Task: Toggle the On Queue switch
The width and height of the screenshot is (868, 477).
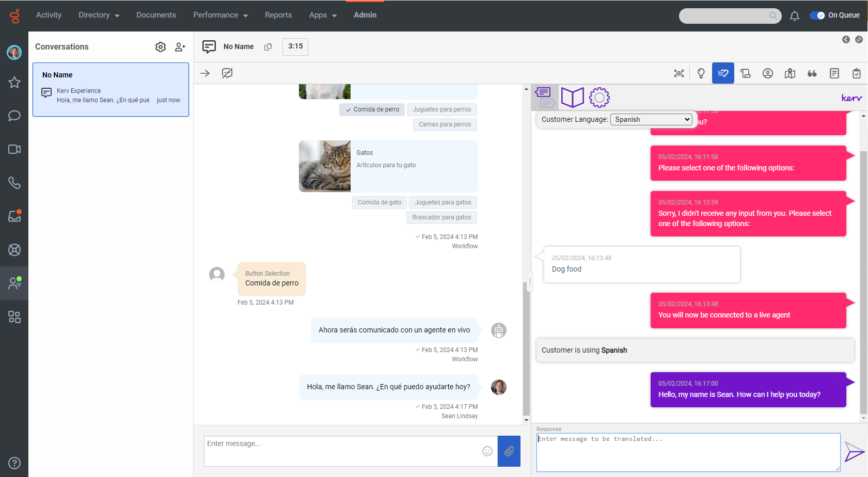Action: [x=817, y=15]
